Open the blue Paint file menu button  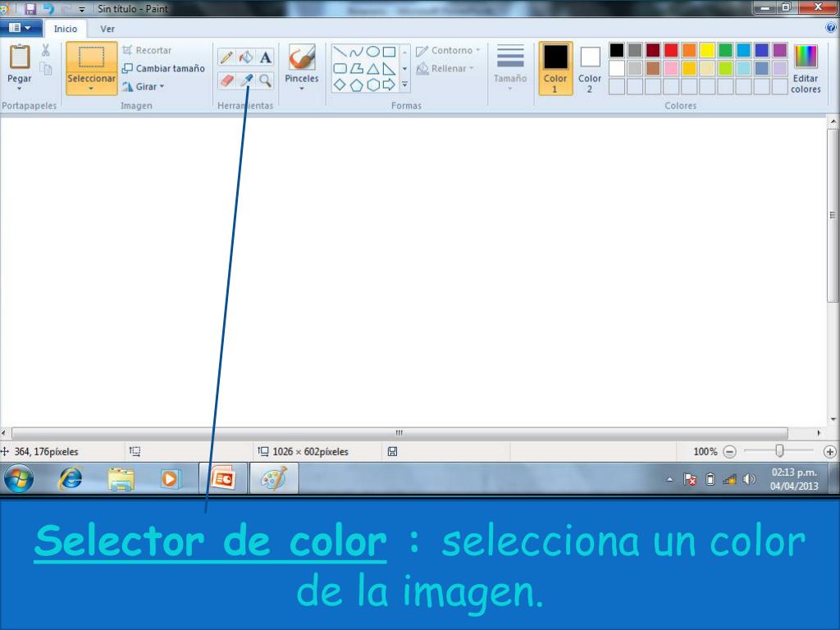coord(21,28)
